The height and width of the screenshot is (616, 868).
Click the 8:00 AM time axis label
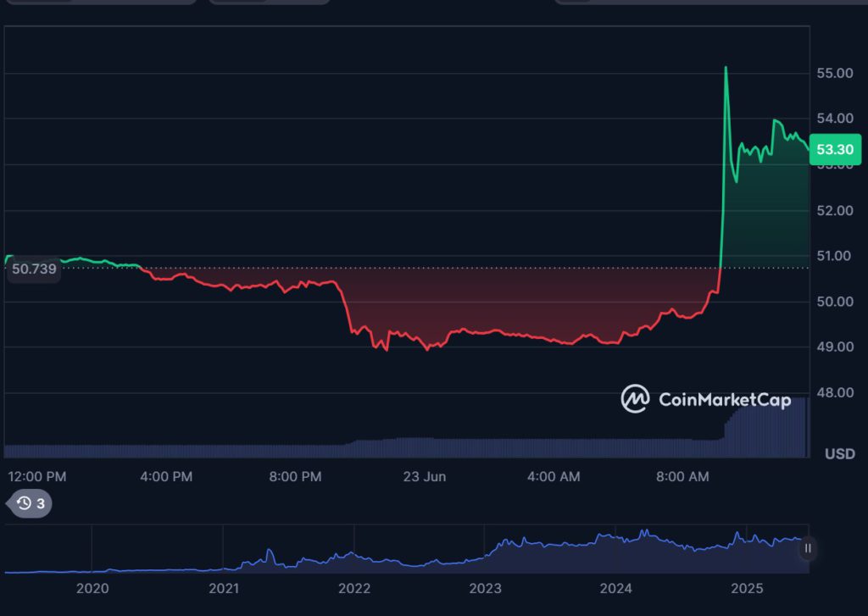point(682,477)
